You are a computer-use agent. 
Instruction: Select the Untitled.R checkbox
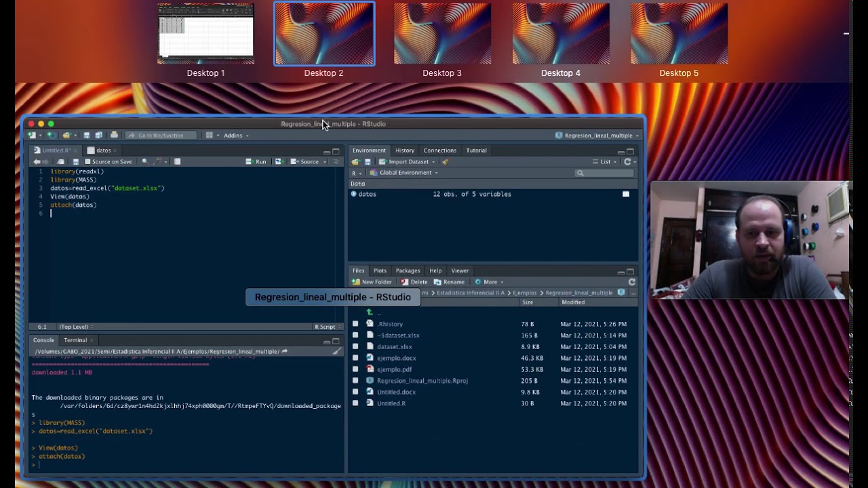pyautogui.click(x=355, y=403)
